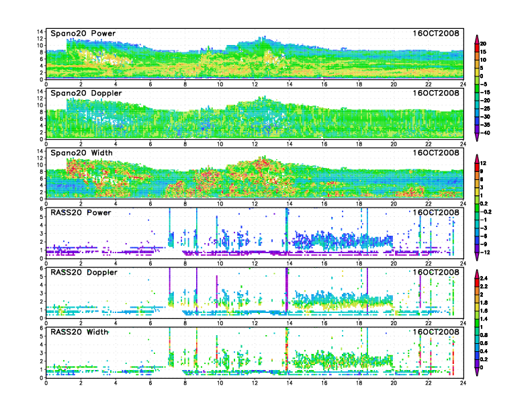Click 16OCT2008 date in RASS20 Power panel

click(436, 212)
